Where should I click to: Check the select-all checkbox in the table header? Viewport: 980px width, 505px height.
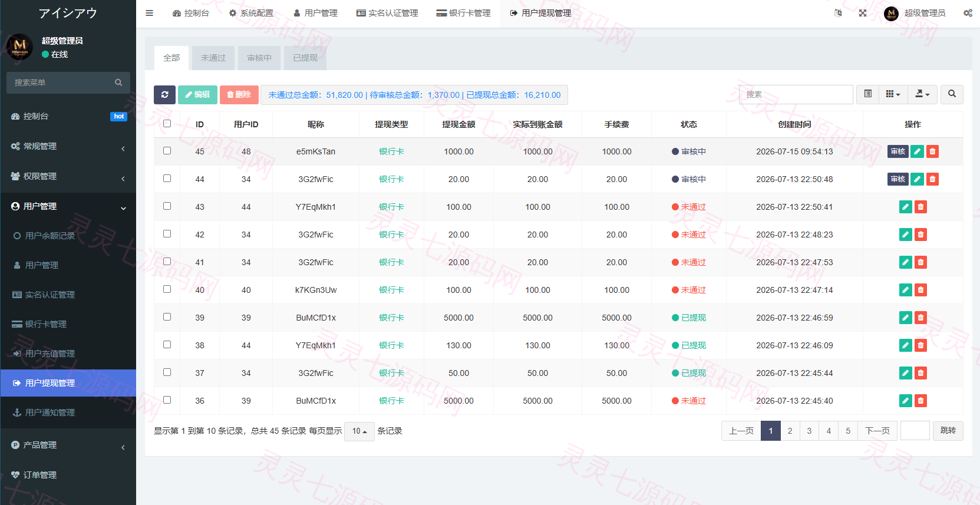coord(167,124)
